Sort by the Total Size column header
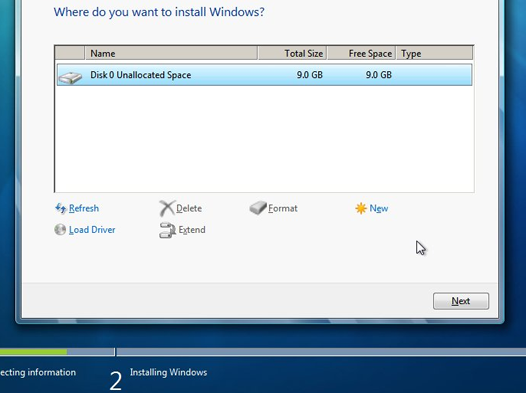 (292, 53)
